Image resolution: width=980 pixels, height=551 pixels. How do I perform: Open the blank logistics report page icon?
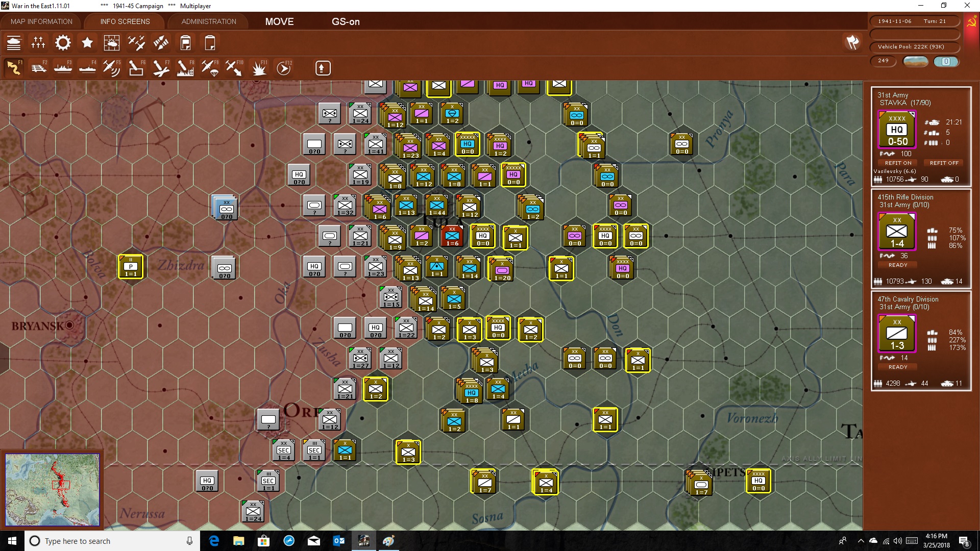pos(210,43)
